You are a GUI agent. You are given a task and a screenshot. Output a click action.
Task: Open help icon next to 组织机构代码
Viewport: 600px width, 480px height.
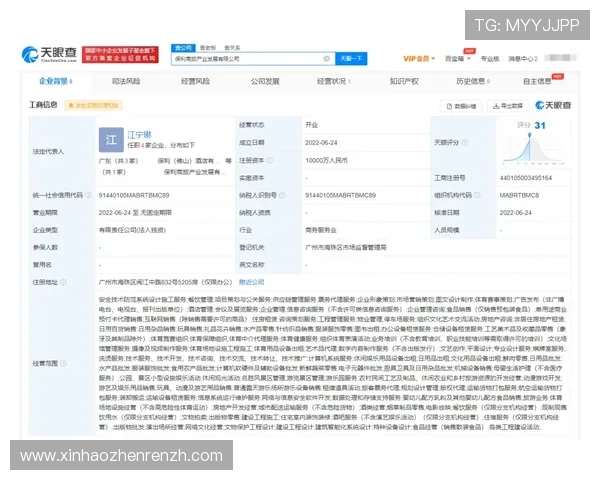coord(477,195)
